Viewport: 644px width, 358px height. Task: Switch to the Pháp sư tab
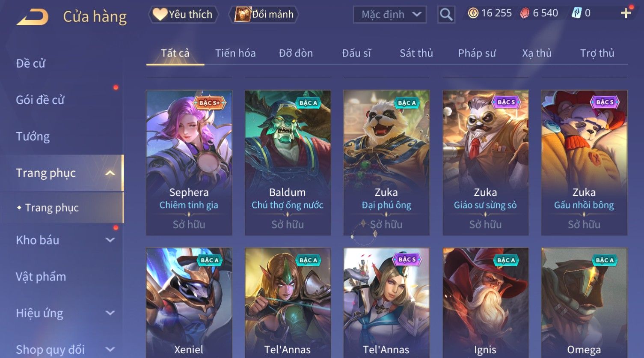pyautogui.click(x=477, y=53)
